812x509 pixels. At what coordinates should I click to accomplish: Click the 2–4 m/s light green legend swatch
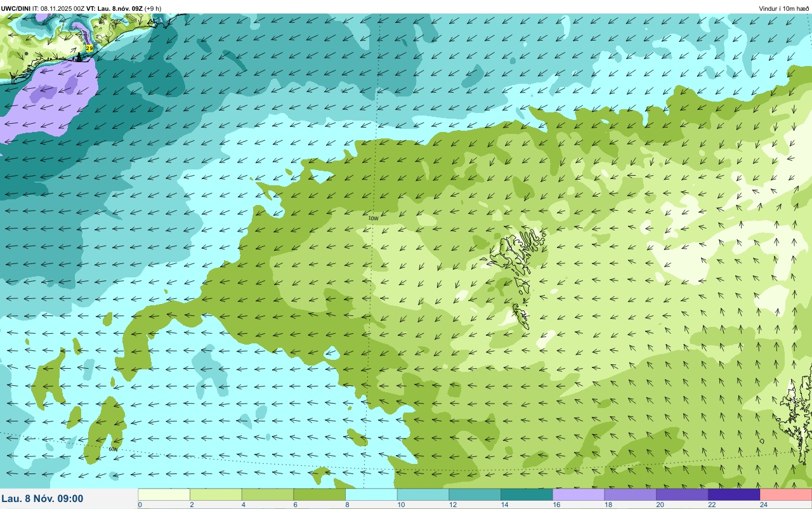pyautogui.click(x=216, y=494)
